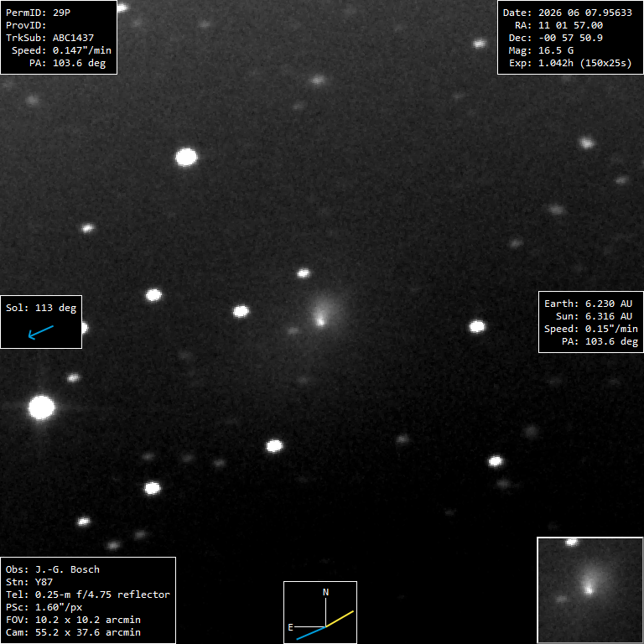Image resolution: width=644 pixels, height=644 pixels.
Task: Click the blue vector line in compass
Action: click(x=311, y=633)
